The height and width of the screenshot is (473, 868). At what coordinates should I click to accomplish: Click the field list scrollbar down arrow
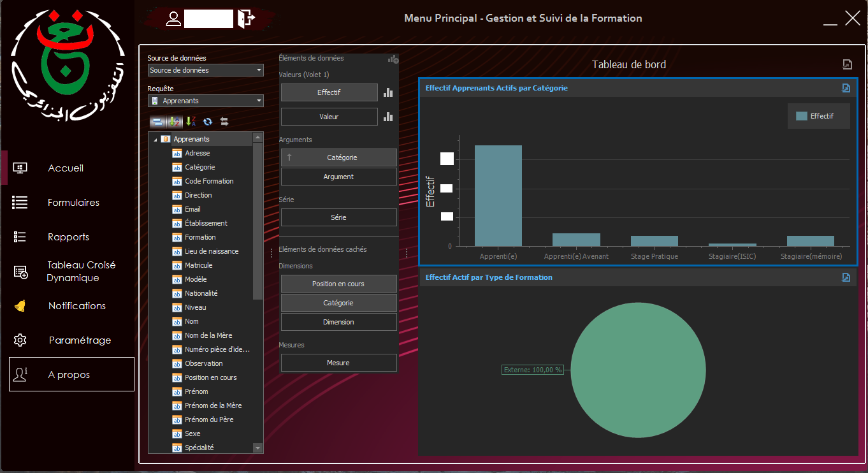[x=258, y=448]
